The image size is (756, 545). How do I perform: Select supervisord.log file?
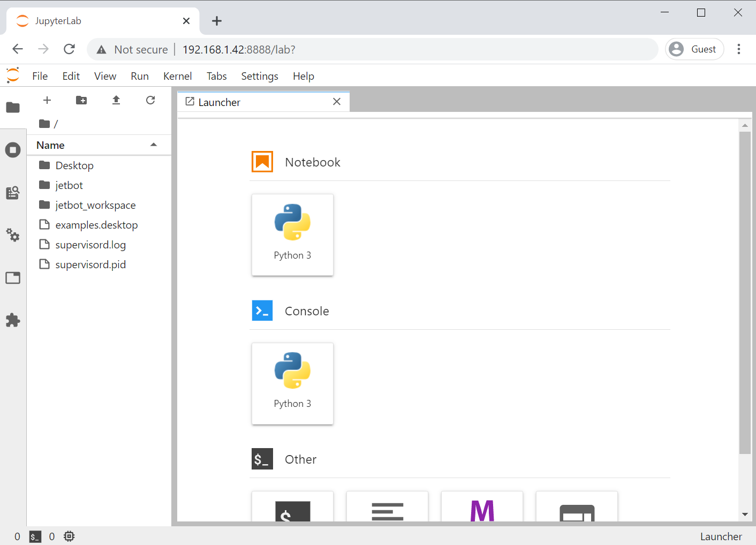coord(99,245)
